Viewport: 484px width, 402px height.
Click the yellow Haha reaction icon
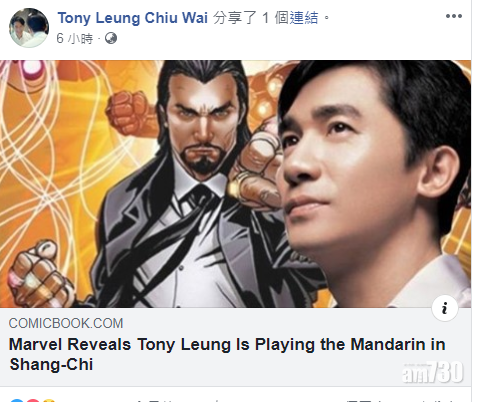pyautogui.click(x=48, y=400)
